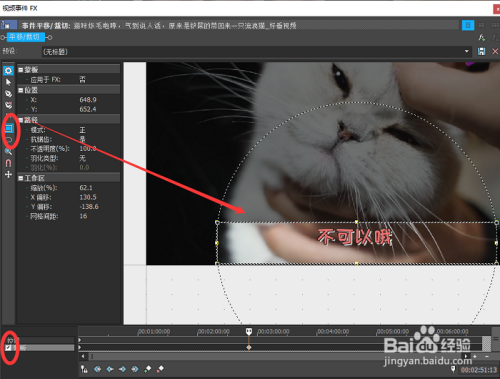500x379 pixels.
Task: Select the Anchor Creation pen tool
Action: click(x=8, y=94)
